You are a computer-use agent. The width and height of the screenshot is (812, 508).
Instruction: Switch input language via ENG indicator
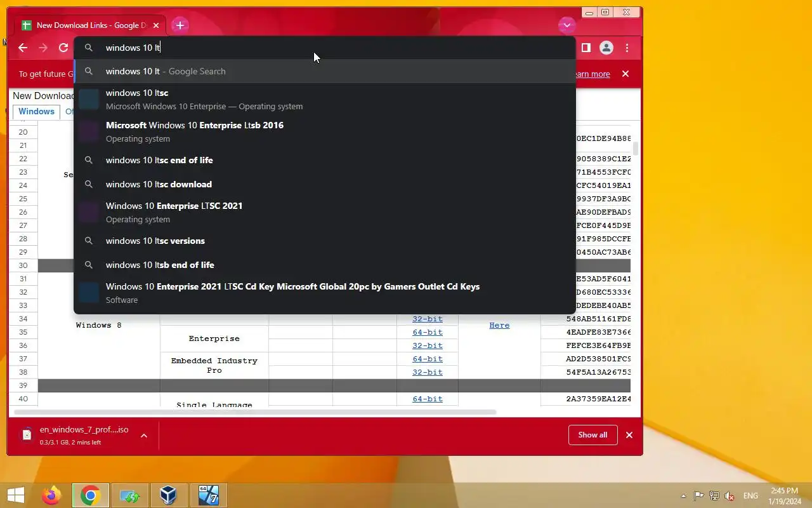coord(750,496)
